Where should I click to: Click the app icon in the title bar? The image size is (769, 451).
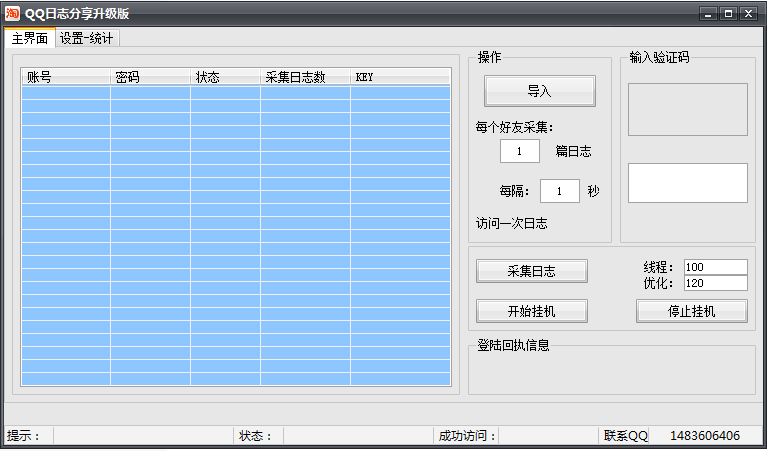tap(12, 14)
